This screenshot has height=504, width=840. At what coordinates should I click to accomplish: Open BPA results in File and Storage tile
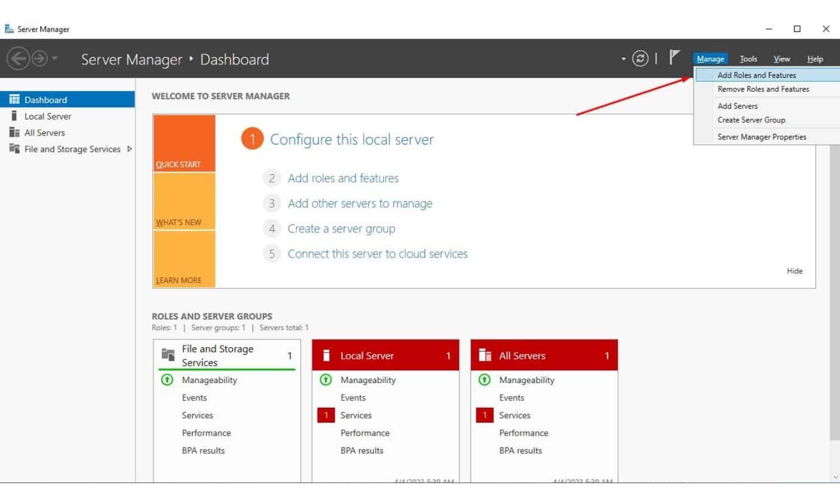tap(203, 450)
